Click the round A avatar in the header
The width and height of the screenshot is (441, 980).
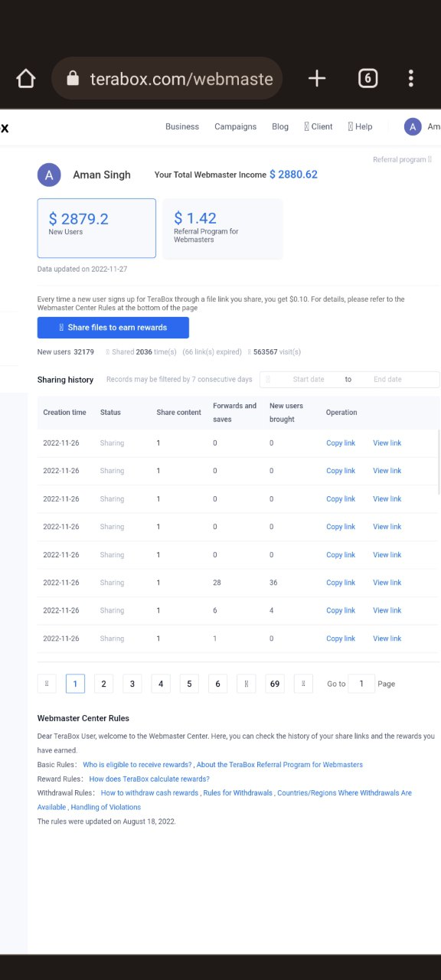pyautogui.click(x=413, y=127)
